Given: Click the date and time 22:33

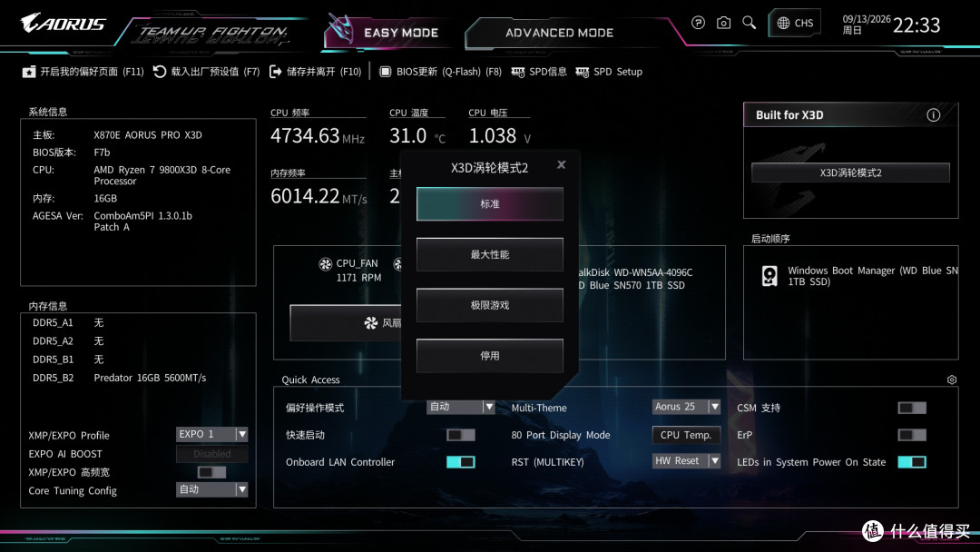Looking at the screenshot, I should tap(891, 25).
